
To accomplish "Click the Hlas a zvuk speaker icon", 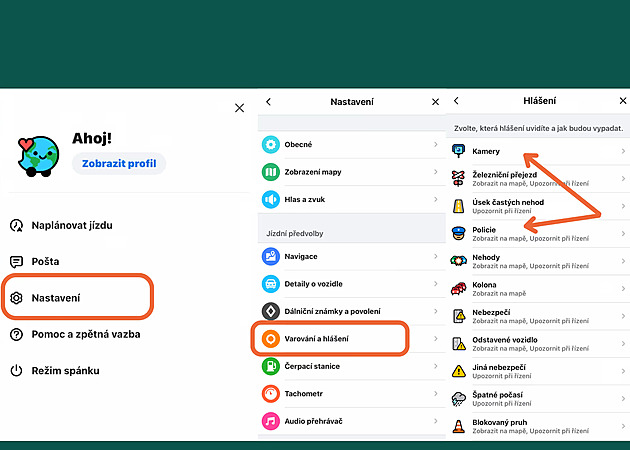I will click(270, 199).
